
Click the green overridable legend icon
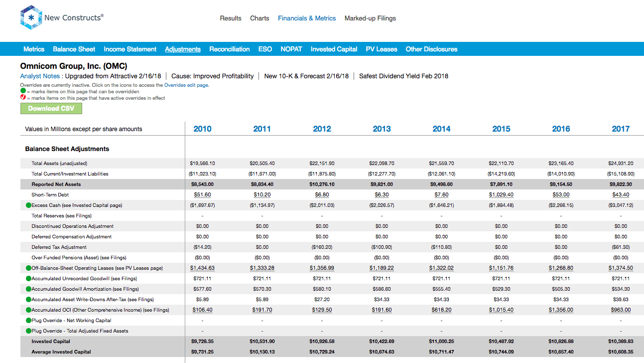23,91
